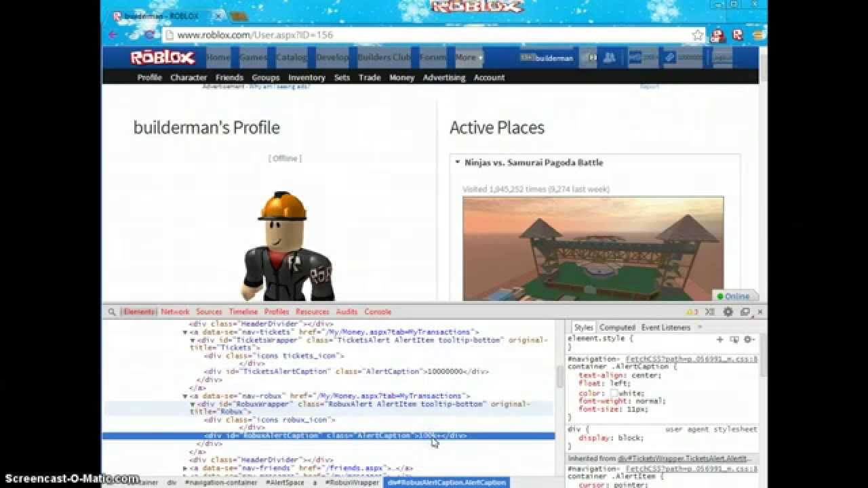Viewport: 868px width, 488px height.
Task: Open the Resources tab
Action: click(312, 312)
